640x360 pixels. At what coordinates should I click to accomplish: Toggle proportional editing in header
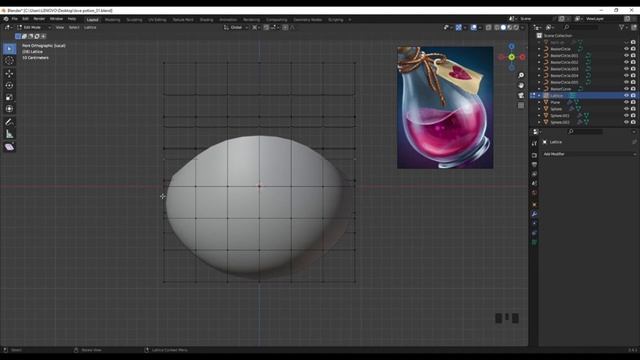coord(285,27)
